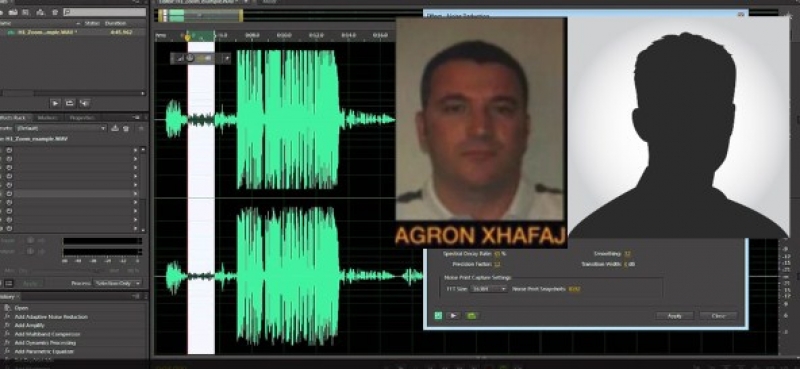This screenshot has width=800, height=369.
Task: Toggle power for the first effects rack slot
Action: [9, 150]
